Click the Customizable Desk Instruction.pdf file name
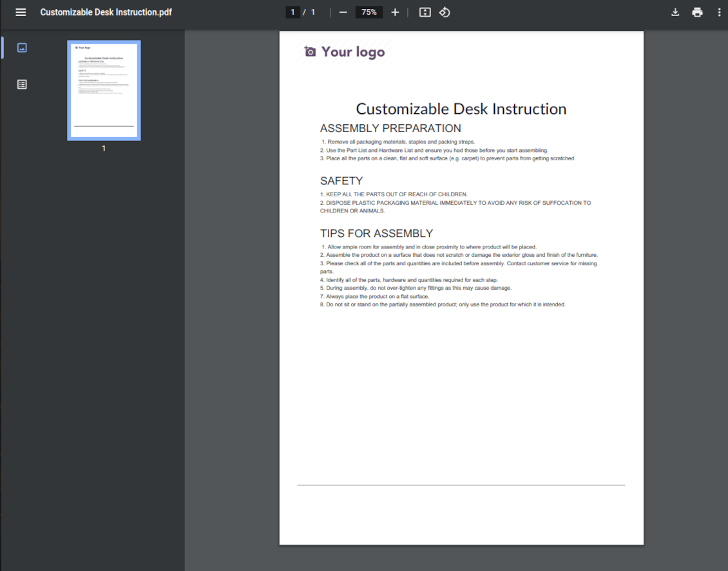 (106, 12)
